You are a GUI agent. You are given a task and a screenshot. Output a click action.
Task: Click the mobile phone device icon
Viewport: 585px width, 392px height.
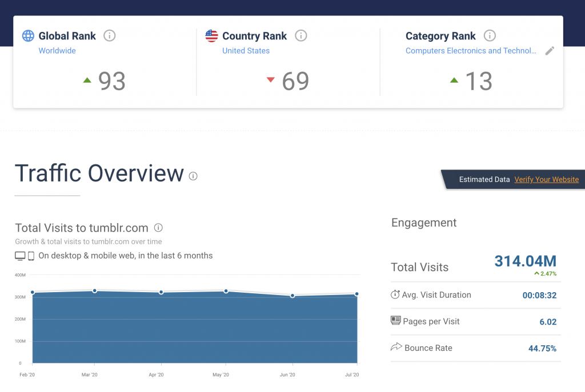[x=31, y=256]
